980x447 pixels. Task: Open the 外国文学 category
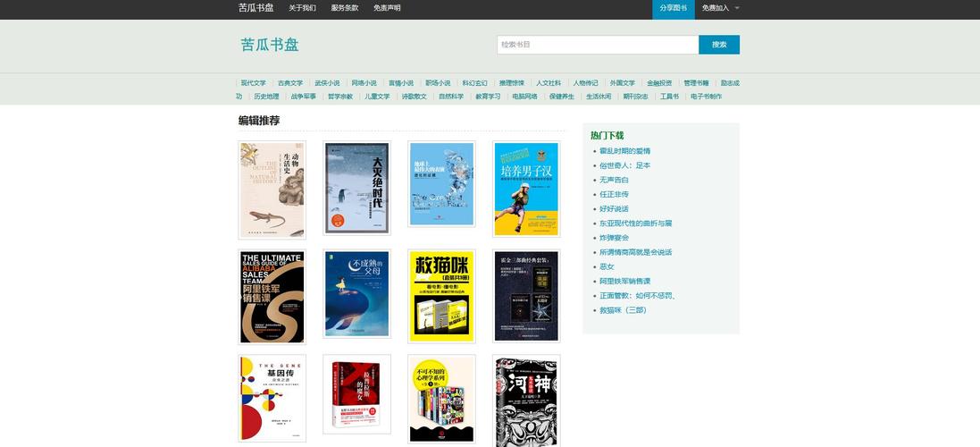click(x=622, y=83)
